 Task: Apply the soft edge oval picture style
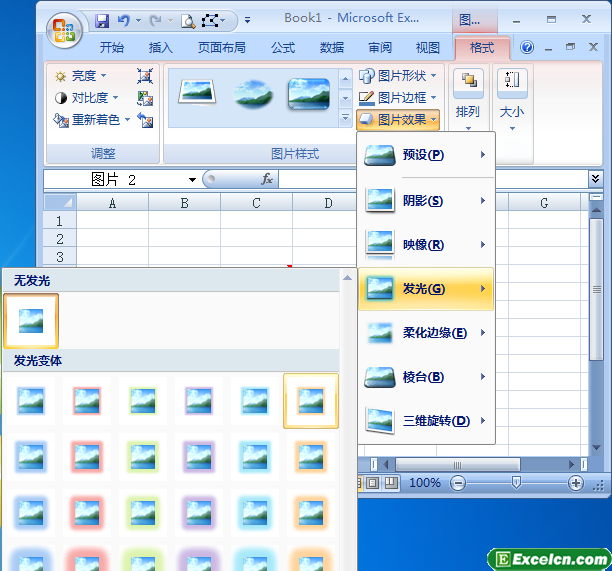(253, 94)
